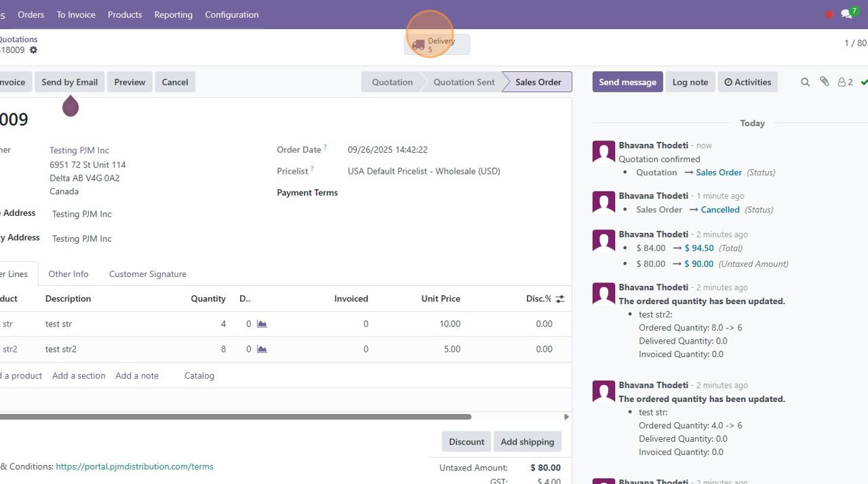868x484 pixels.
Task: Open forecast chart icon for test str2 row
Action: point(262,350)
